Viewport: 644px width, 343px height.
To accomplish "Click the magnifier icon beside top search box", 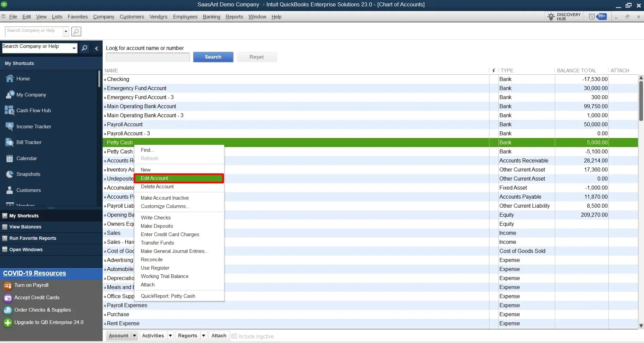I will pos(76,31).
